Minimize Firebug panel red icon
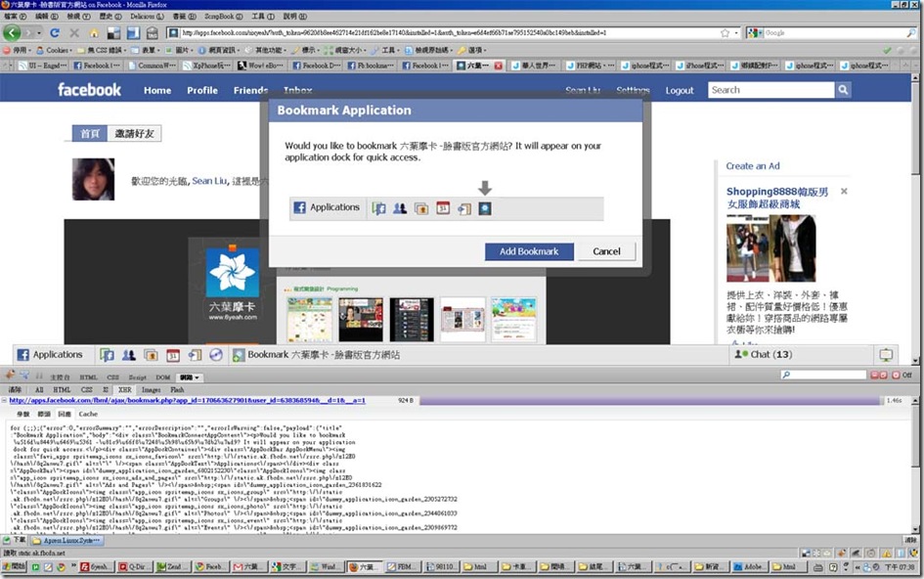 pyautogui.click(x=874, y=375)
